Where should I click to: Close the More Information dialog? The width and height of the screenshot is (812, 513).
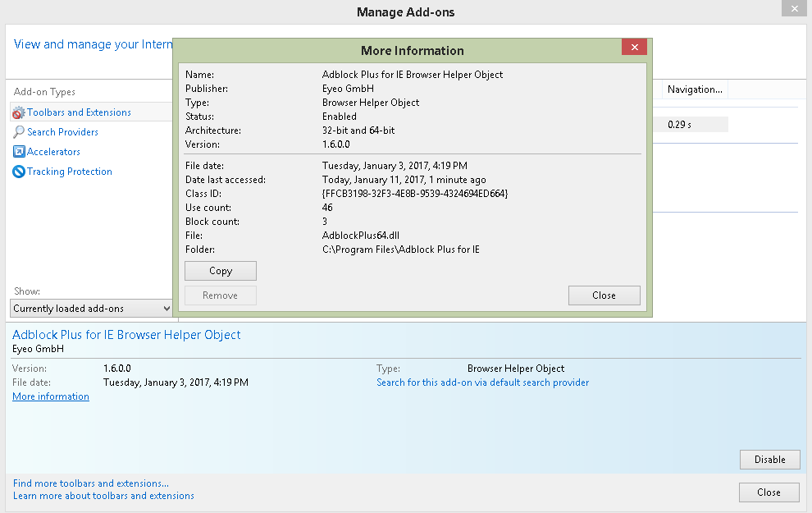[604, 295]
